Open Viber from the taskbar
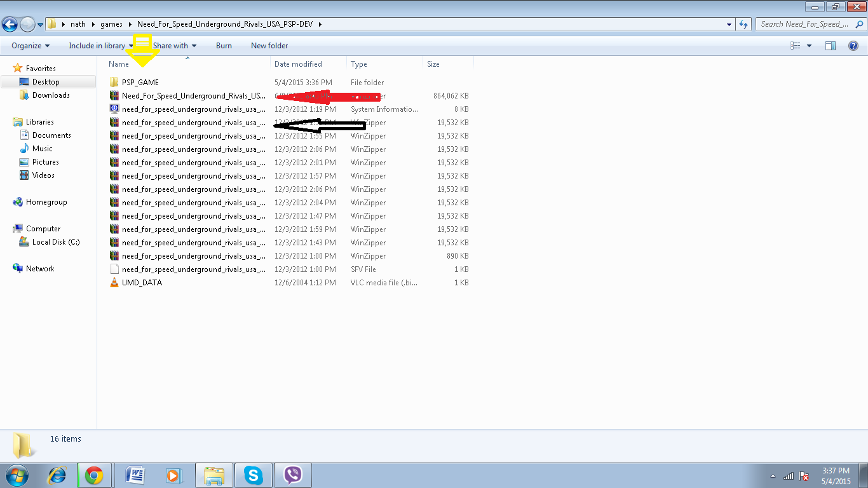 click(x=293, y=475)
